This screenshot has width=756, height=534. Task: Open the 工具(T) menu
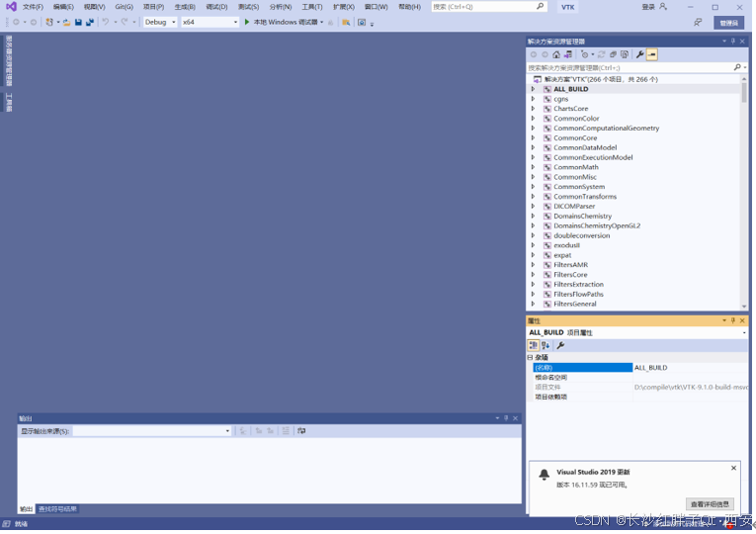pyautogui.click(x=312, y=7)
